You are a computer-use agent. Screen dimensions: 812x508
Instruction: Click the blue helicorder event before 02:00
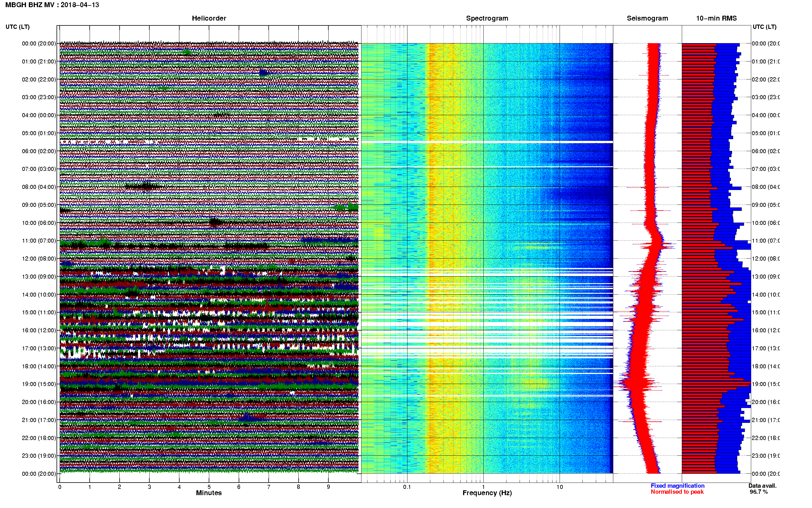[x=264, y=72]
